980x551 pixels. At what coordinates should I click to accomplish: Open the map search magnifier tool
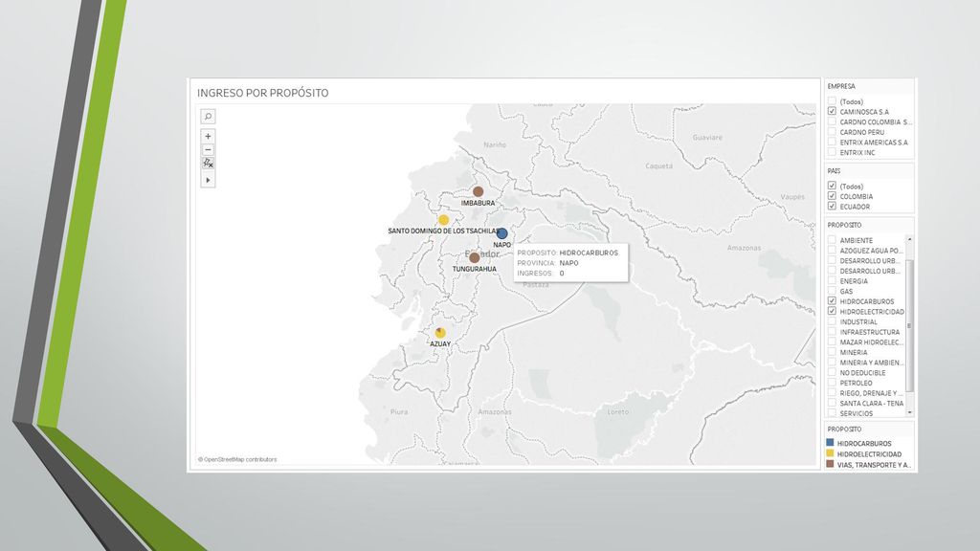pyautogui.click(x=208, y=116)
